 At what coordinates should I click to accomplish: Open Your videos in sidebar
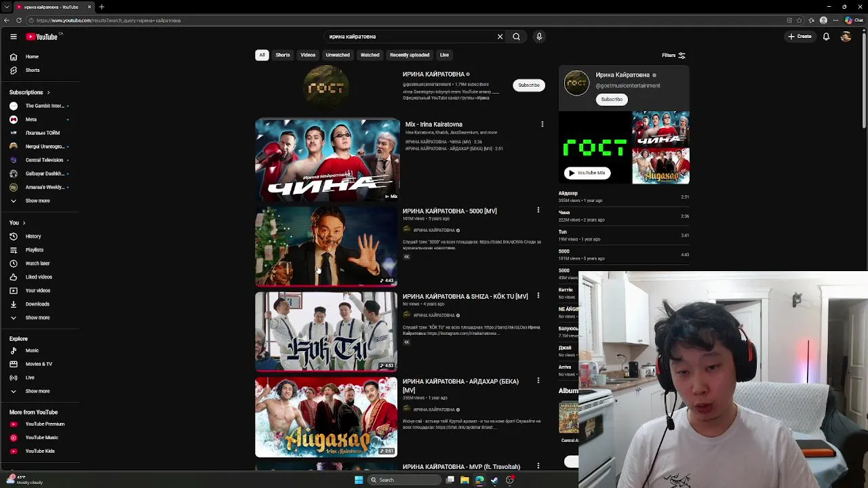37,291
